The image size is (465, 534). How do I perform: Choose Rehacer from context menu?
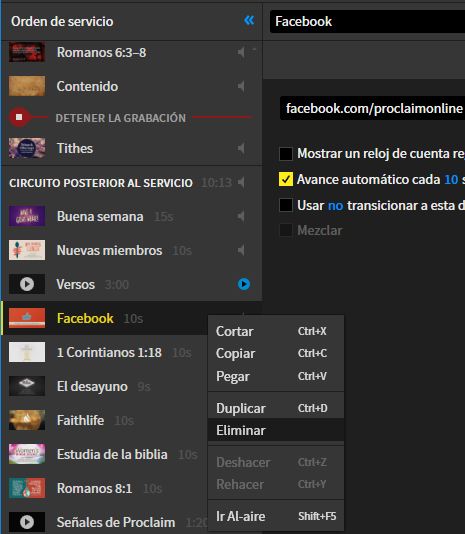click(276, 484)
